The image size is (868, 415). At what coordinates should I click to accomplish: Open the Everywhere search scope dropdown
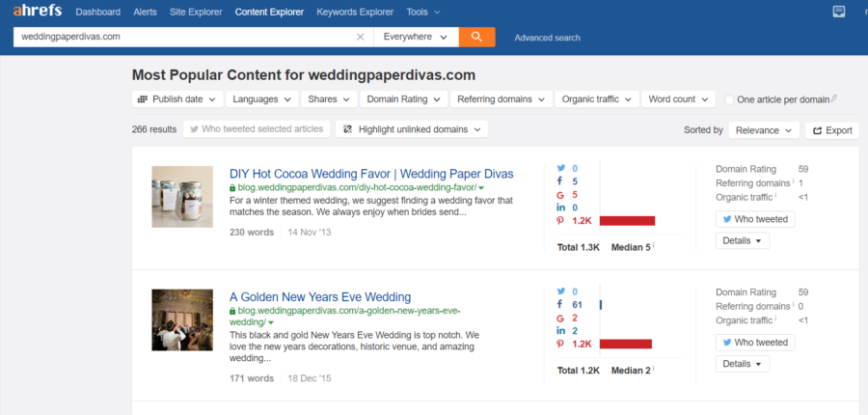(416, 37)
